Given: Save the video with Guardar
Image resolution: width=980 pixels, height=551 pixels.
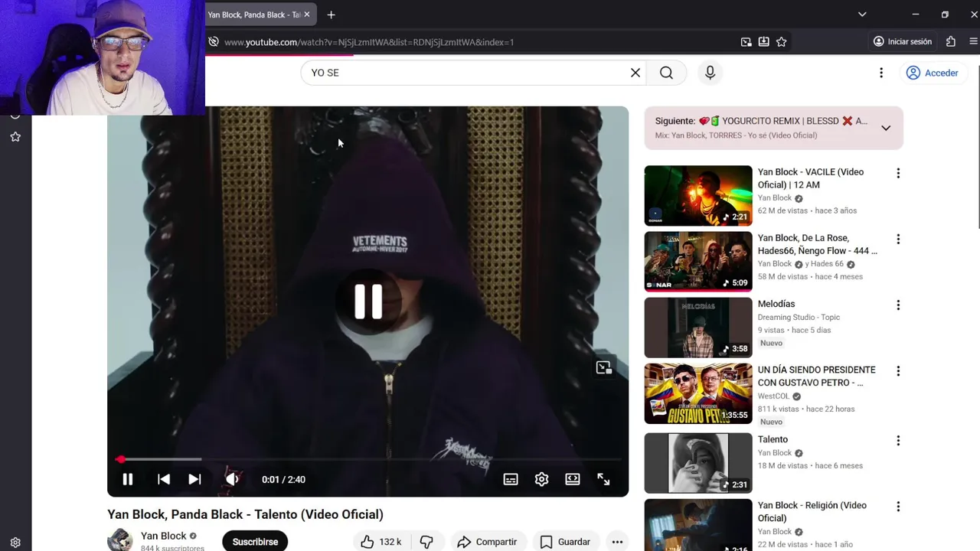Looking at the screenshot, I should tap(565, 542).
